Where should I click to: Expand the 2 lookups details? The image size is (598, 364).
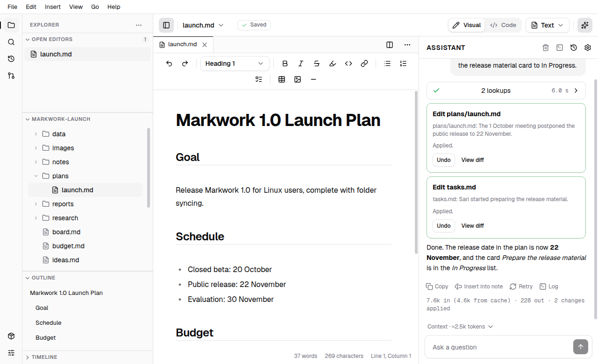click(x=506, y=91)
